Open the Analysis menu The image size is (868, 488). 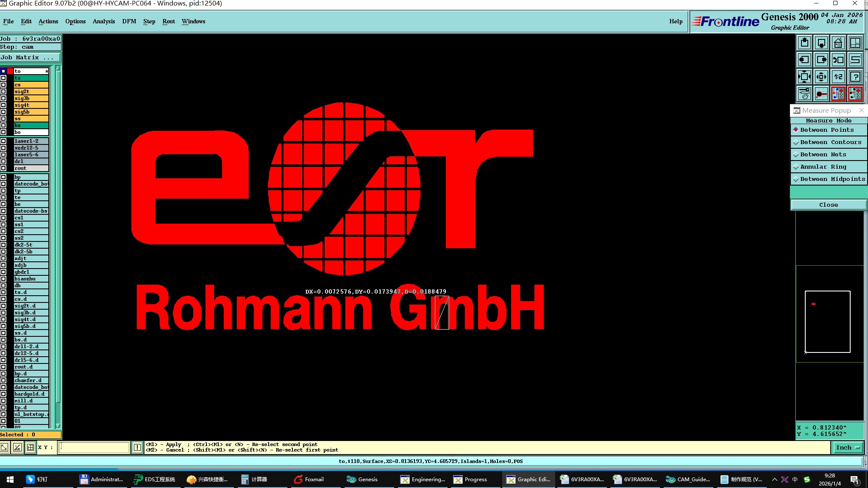(x=103, y=21)
